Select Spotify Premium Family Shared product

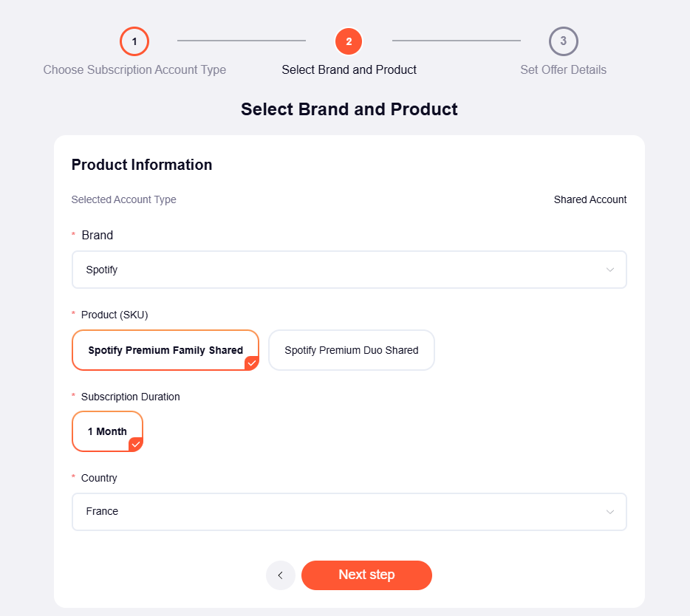[165, 350]
